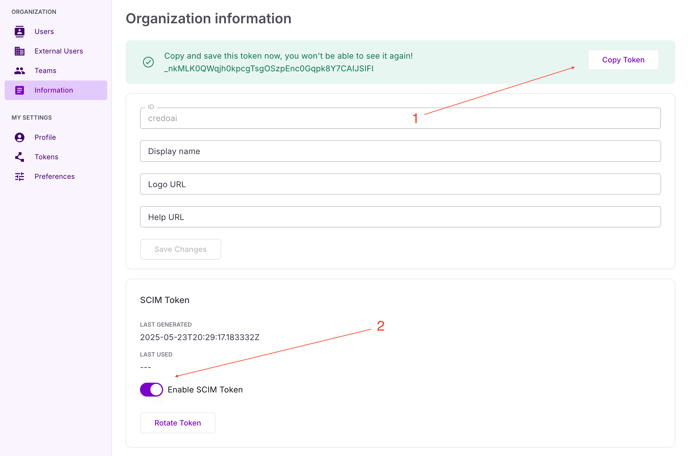Click the ID field containing credoai

point(400,118)
